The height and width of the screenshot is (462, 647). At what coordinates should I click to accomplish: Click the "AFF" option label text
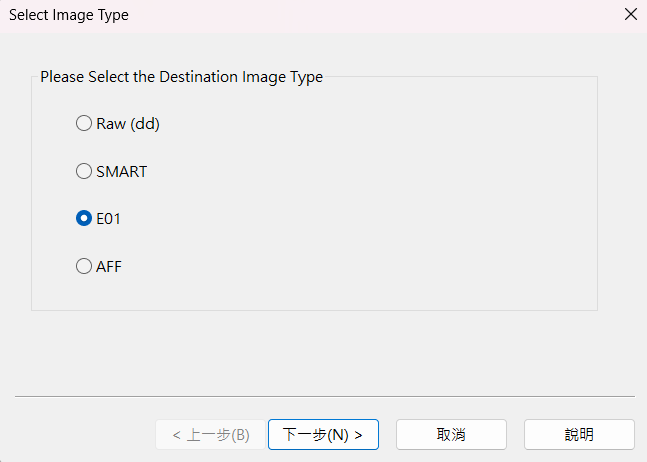pyautogui.click(x=109, y=267)
